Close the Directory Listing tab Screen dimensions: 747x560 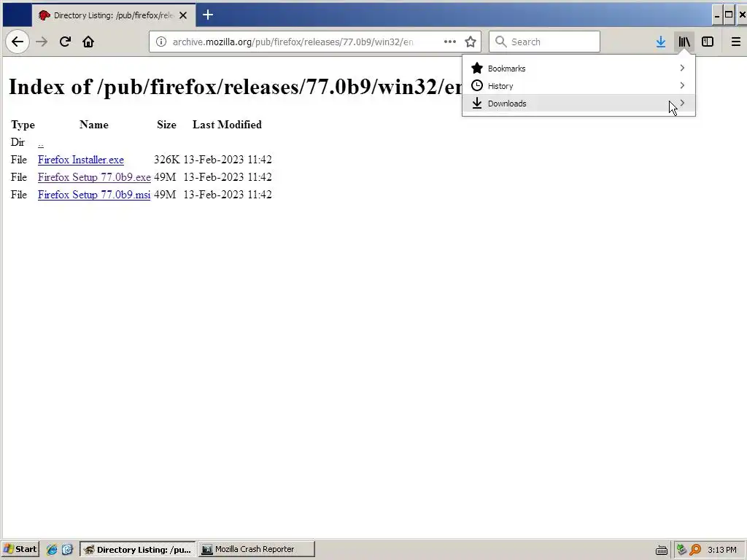point(183,15)
